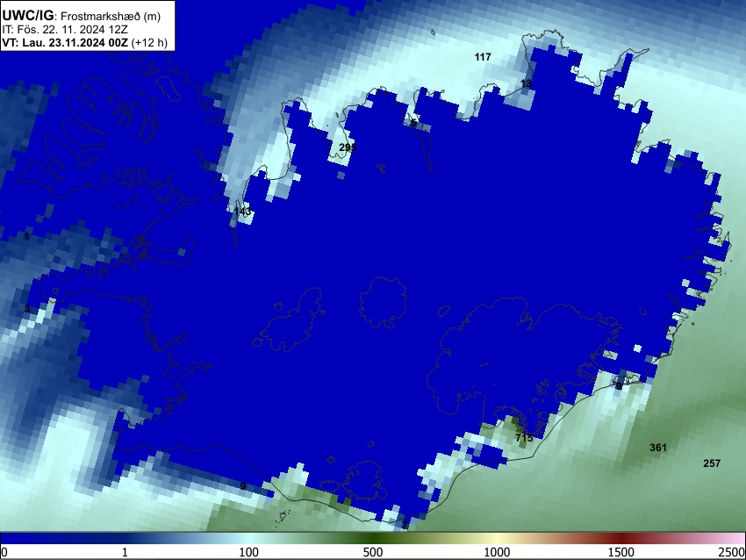
Task: Click the legend label 500
Action: [372, 552]
